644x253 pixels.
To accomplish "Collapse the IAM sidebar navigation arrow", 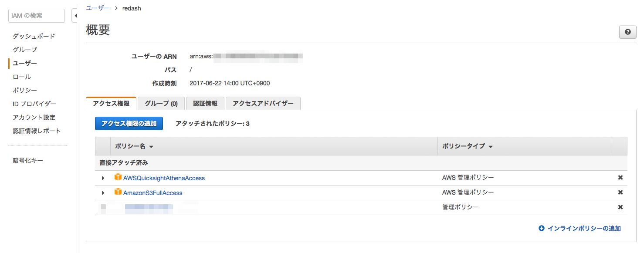I will pos(75,16).
